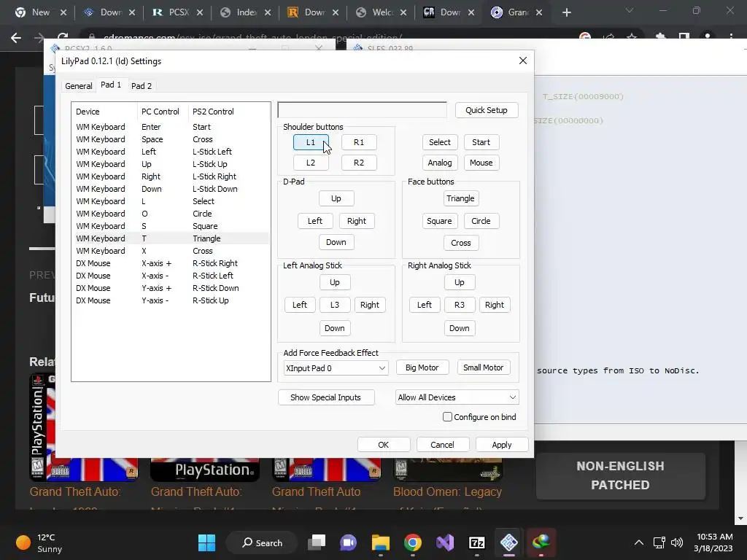Open the Chat app taskbar icon
This screenshot has height=560, width=747.
(348, 542)
